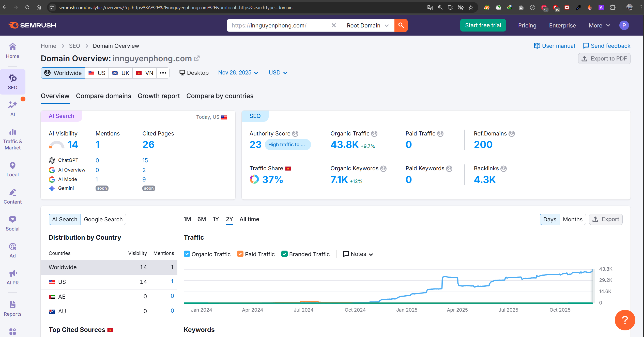
Task: Click the Local pin icon in sidebar
Action: (x=12, y=165)
